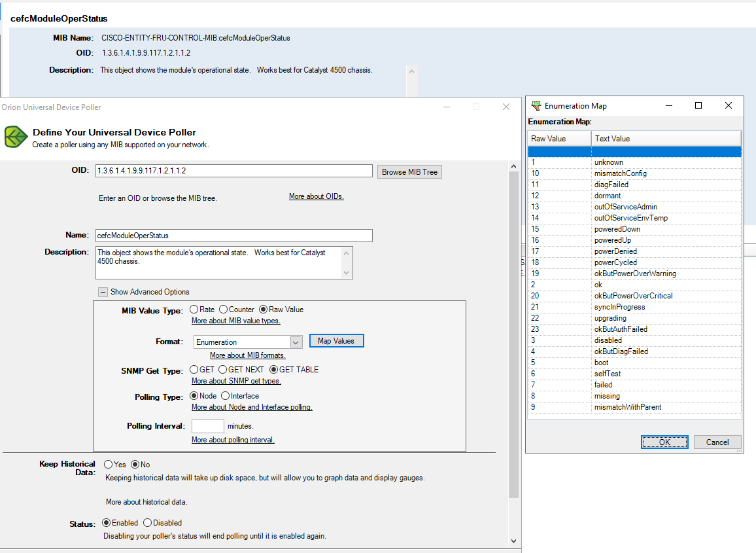The width and height of the screenshot is (756, 553).
Task: Select Yes for Keep Historical Data
Action: (109, 464)
